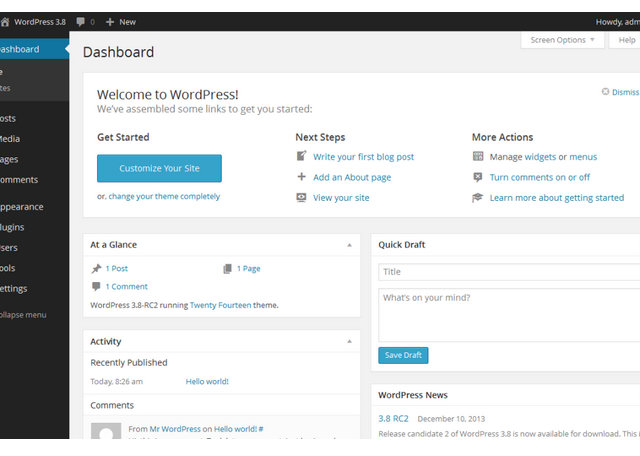Click Learn more about getting started link
The height and width of the screenshot is (456, 640).
(x=557, y=198)
